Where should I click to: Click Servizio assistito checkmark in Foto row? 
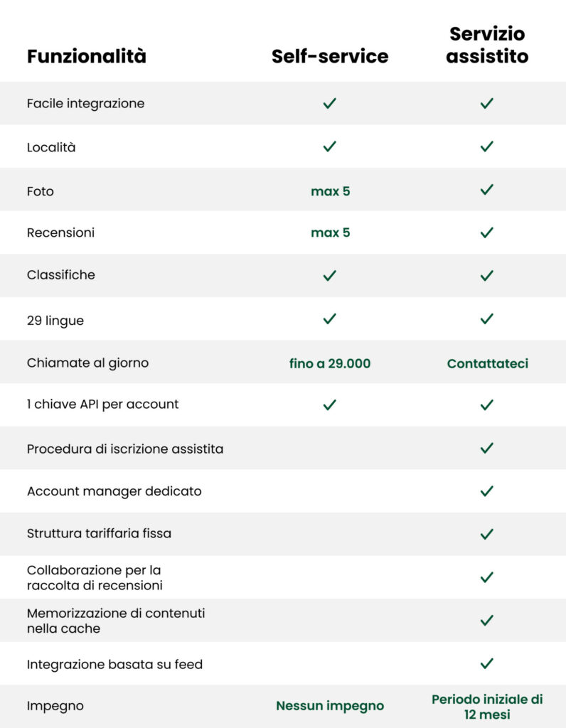tap(486, 189)
